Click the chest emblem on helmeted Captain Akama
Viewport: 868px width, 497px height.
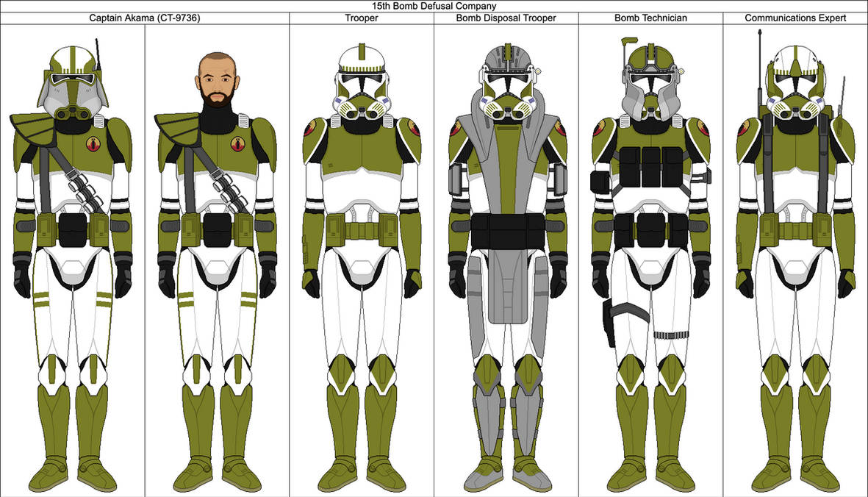(x=95, y=145)
